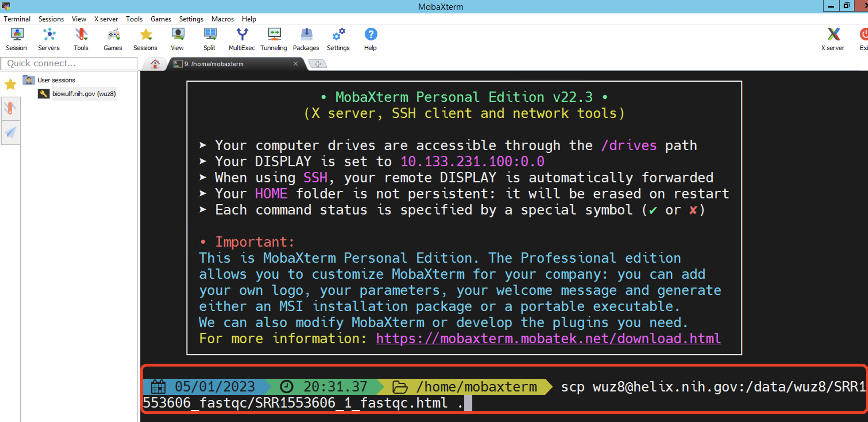This screenshot has height=422, width=868.
Task: Click the Quick connect input field
Action: [69, 63]
